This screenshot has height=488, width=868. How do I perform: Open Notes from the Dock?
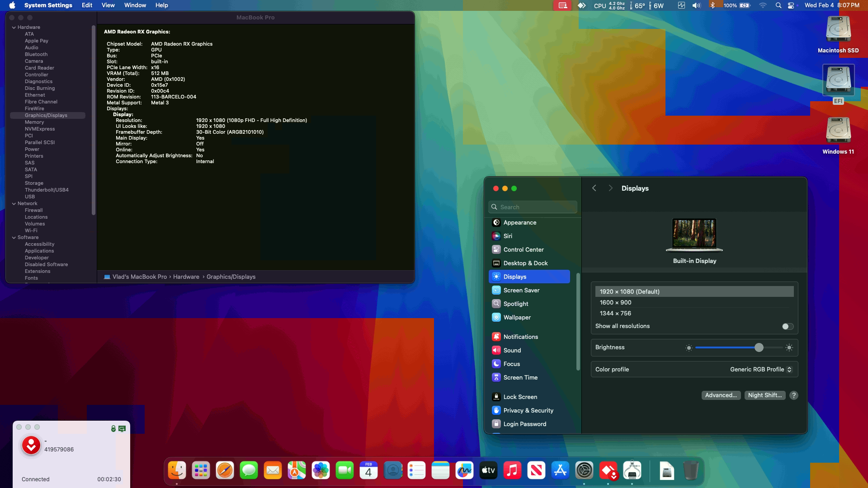pos(440,470)
